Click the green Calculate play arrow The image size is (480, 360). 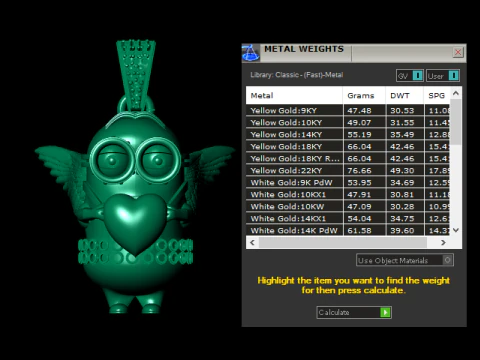[x=385, y=312]
